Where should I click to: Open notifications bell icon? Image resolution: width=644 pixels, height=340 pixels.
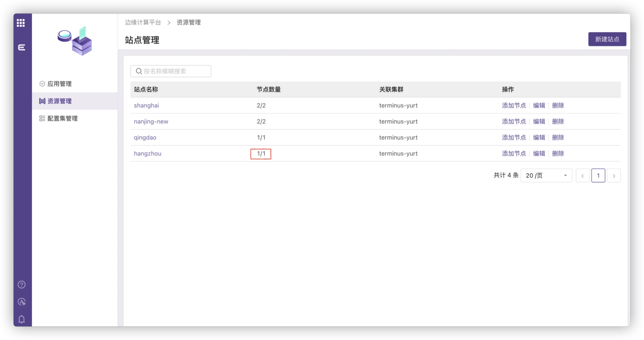[x=22, y=319]
